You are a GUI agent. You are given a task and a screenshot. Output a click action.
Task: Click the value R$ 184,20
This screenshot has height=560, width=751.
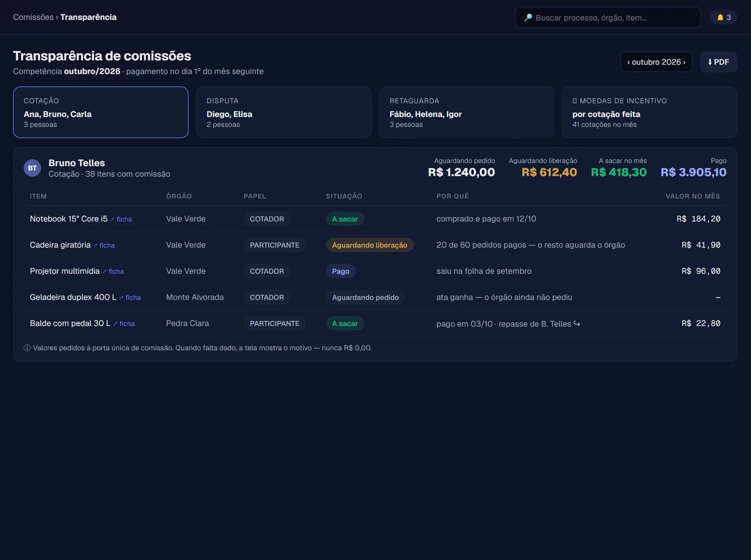coord(698,219)
